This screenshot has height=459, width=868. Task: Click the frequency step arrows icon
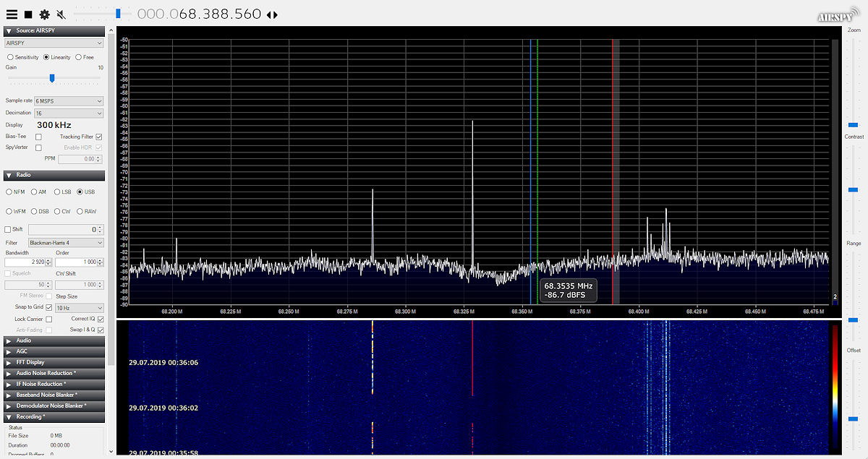(x=272, y=14)
